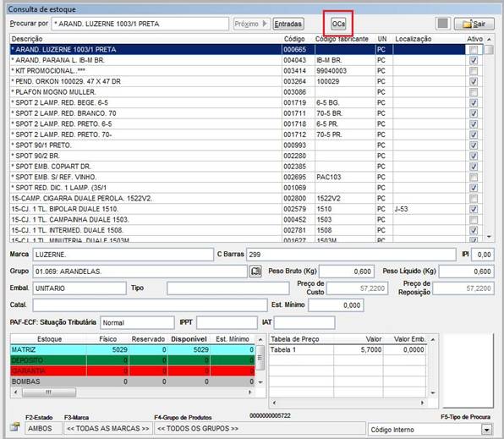Toggle Ativo checkbox for ARAND. PARANA L. IB-M BR.
This screenshot has height=439, width=504.
(474, 60)
